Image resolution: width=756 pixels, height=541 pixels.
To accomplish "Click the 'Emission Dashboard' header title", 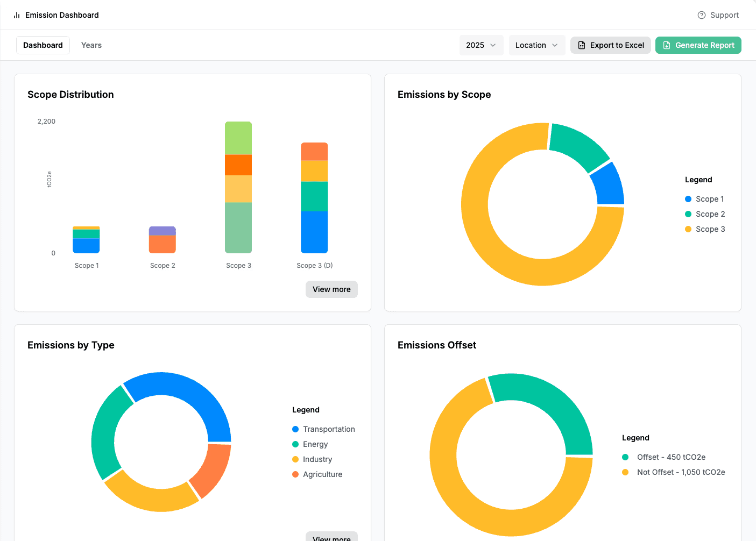I will click(62, 15).
